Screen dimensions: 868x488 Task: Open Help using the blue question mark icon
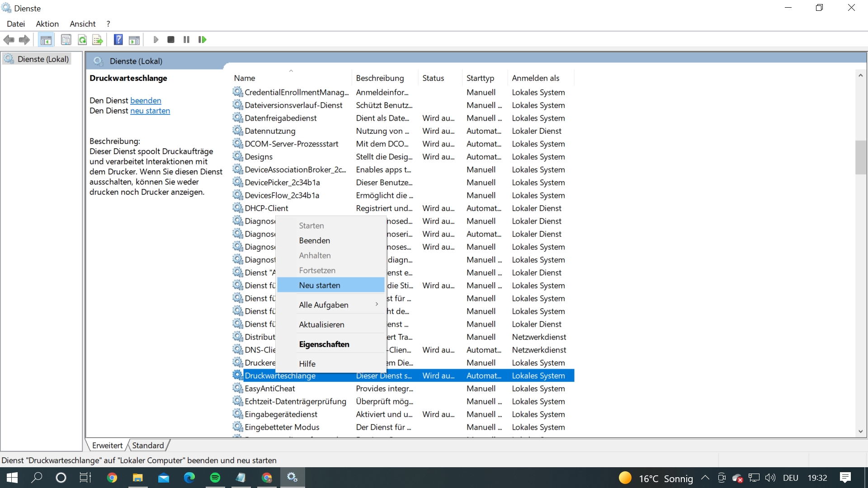point(118,40)
